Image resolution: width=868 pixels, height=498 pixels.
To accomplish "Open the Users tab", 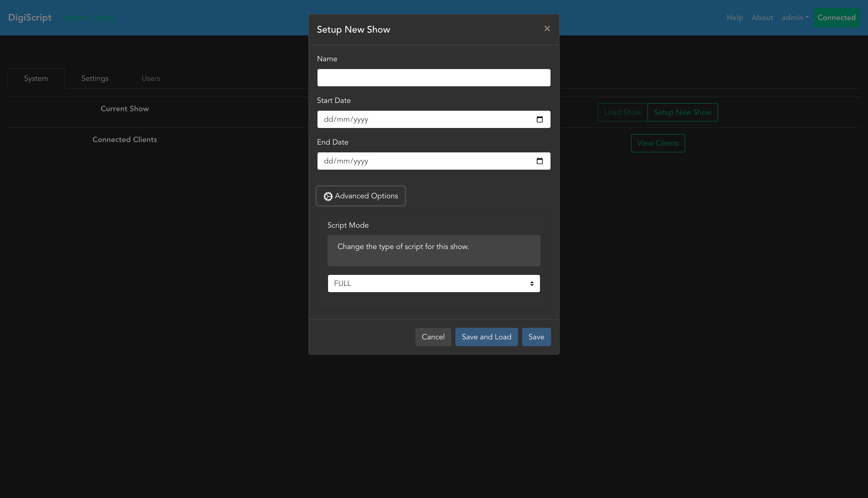I will (150, 78).
